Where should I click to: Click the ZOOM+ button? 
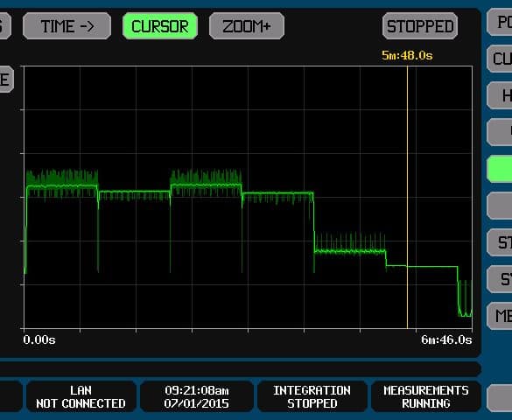(247, 26)
